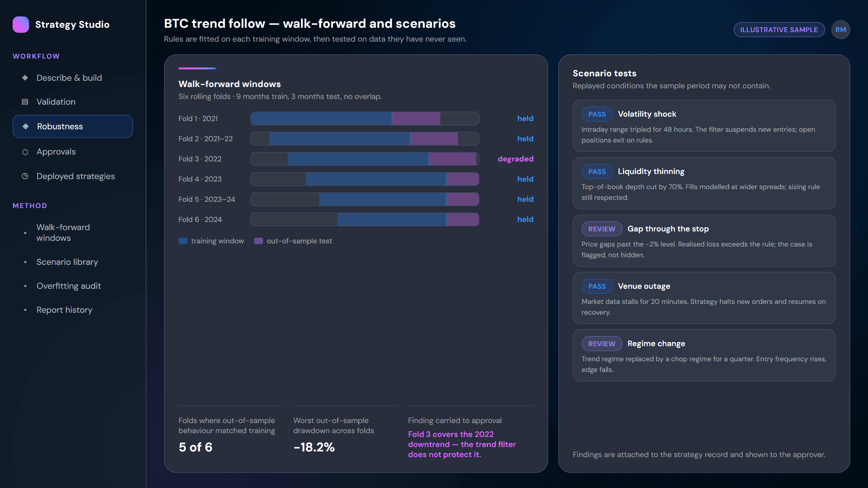868x488 pixels.
Task: Open Walk-forward windows method page
Action: click(x=73, y=233)
